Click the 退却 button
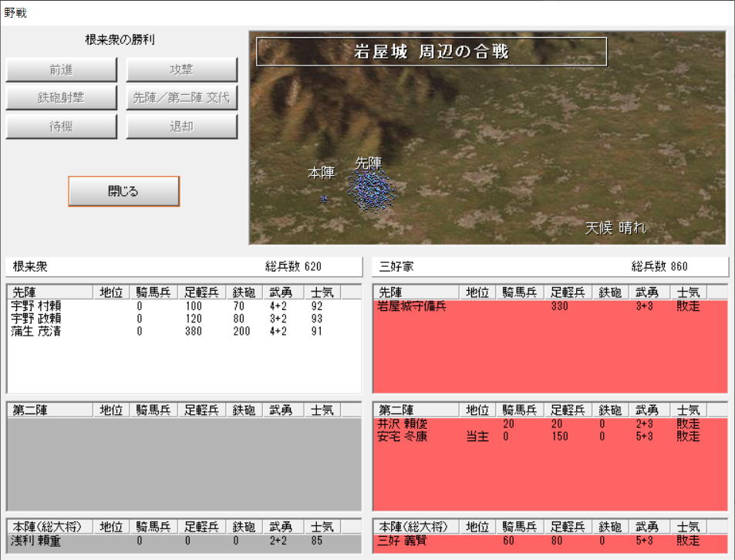 click(181, 127)
